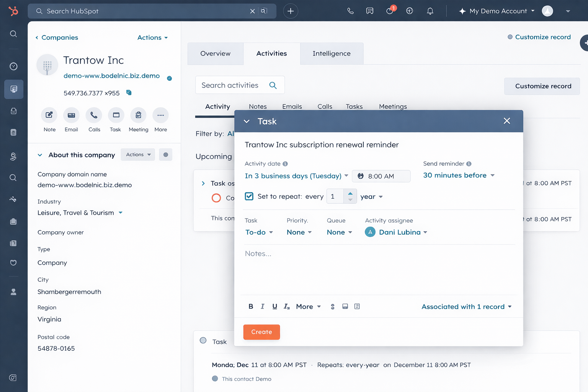Toggle the orange task completion circle
The image size is (588, 392).
[x=216, y=198]
